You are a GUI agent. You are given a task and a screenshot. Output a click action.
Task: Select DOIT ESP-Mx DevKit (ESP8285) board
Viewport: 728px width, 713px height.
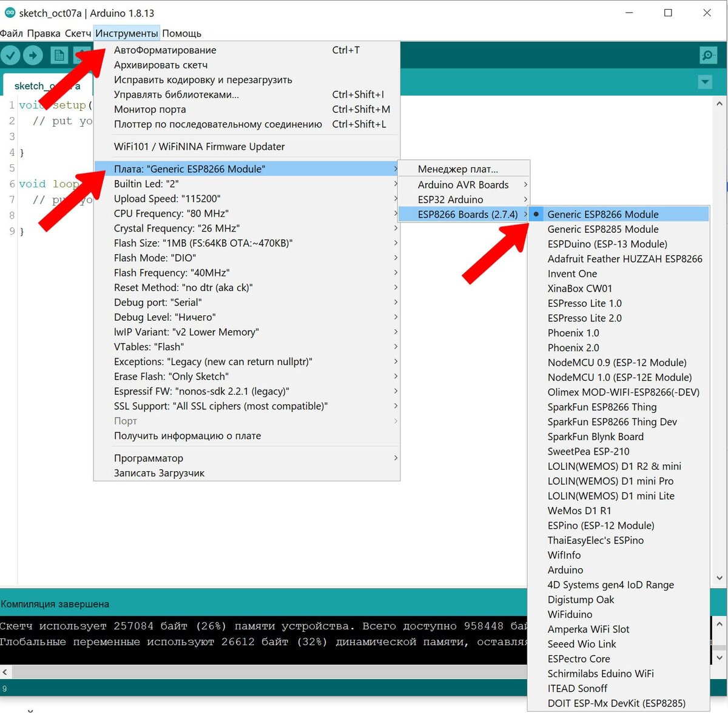point(618,703)
